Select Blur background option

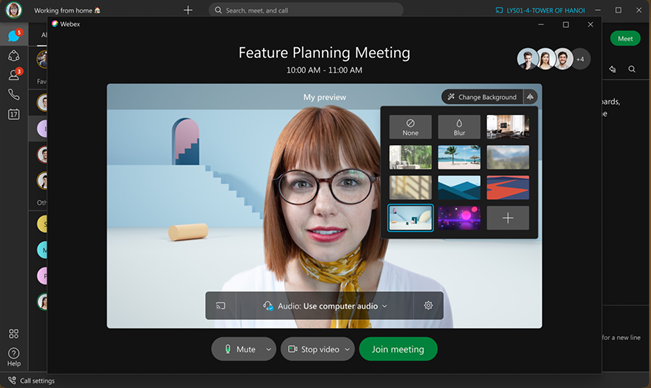(x=459, y=127)
